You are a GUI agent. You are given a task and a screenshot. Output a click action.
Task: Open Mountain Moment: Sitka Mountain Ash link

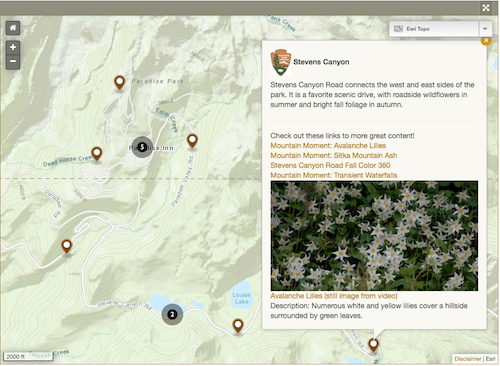point(334,155)
